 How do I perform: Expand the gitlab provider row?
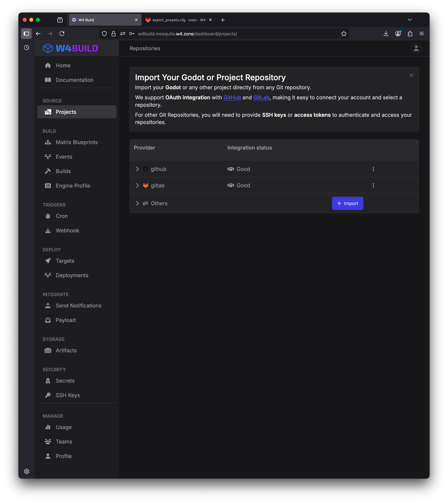[137, 185]
